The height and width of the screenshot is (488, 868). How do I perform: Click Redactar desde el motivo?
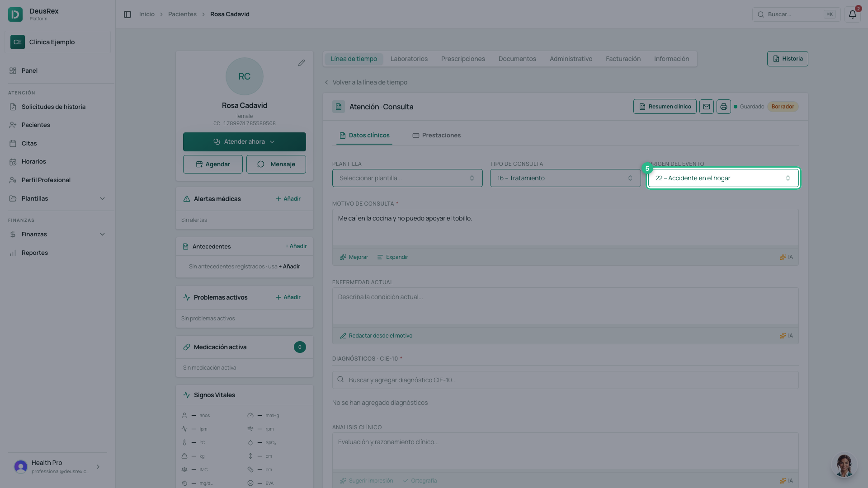[376, 336]
